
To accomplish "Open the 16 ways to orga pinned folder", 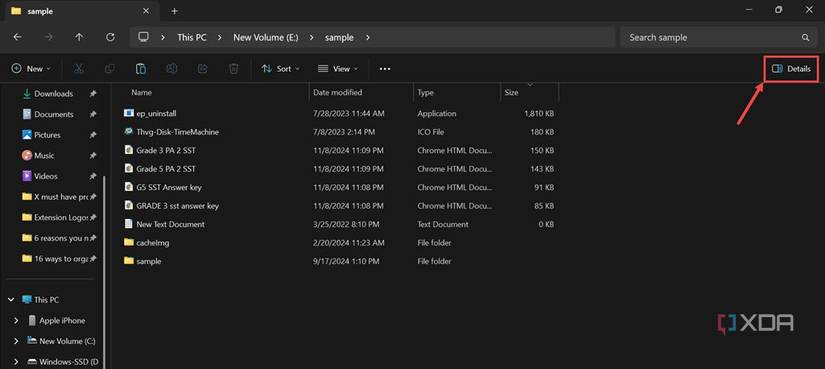I will click(60, 258).
